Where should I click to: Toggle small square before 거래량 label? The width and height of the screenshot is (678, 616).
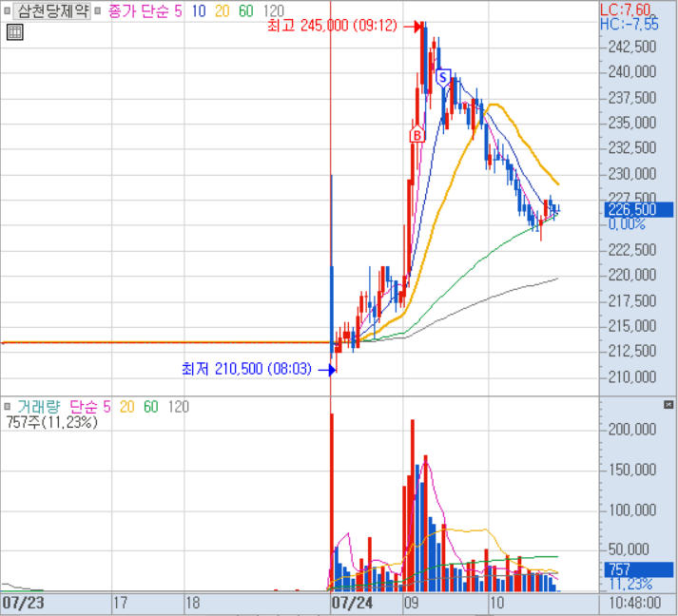[x=8, y=407]
